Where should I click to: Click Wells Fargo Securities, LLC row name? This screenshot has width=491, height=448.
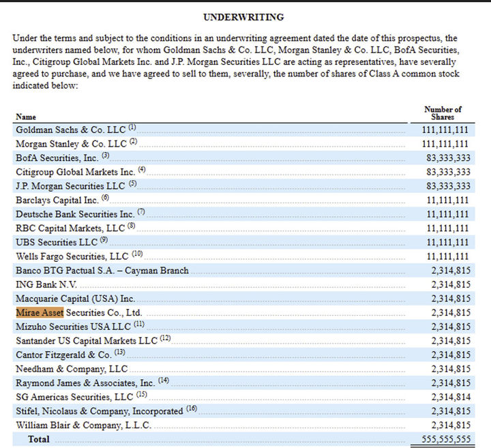click(72, 256)
